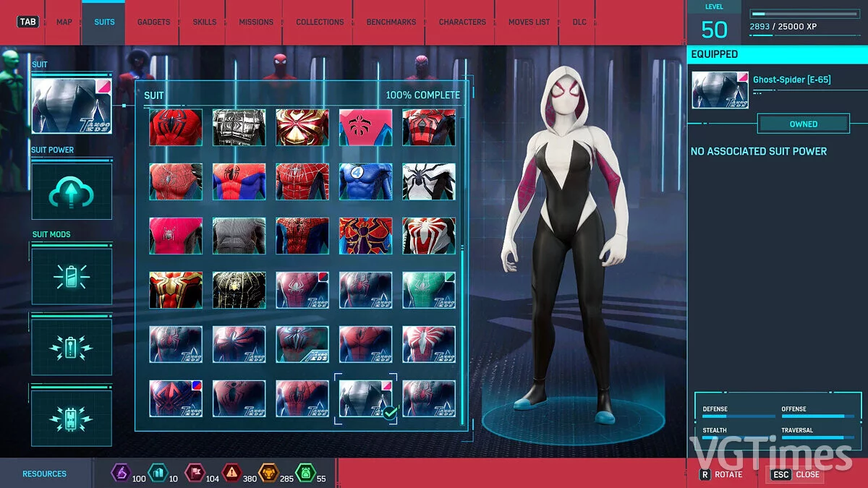Switch to Moves List tab
Image resolution: width=868 pixels, height=488 pixels.
tap(529, 22)
